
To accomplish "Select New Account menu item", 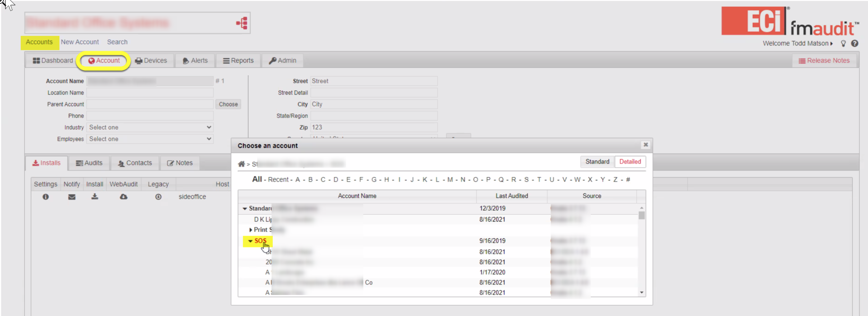I will click(80, 42).
